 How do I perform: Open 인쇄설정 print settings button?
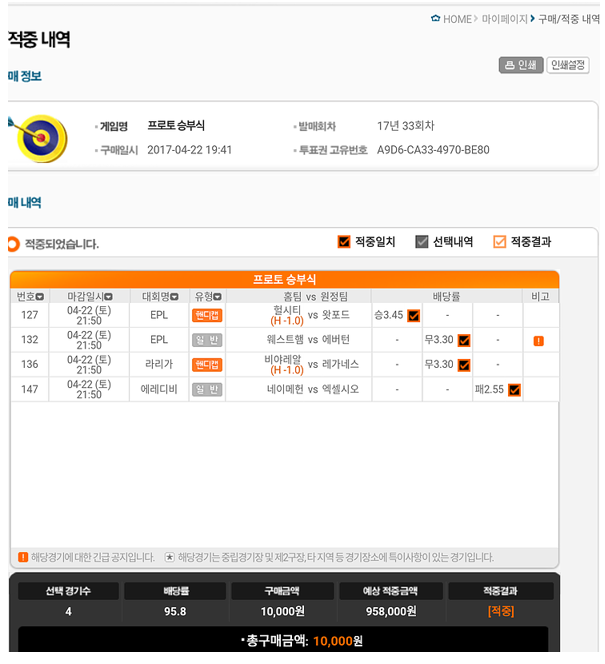coord(568,65)
